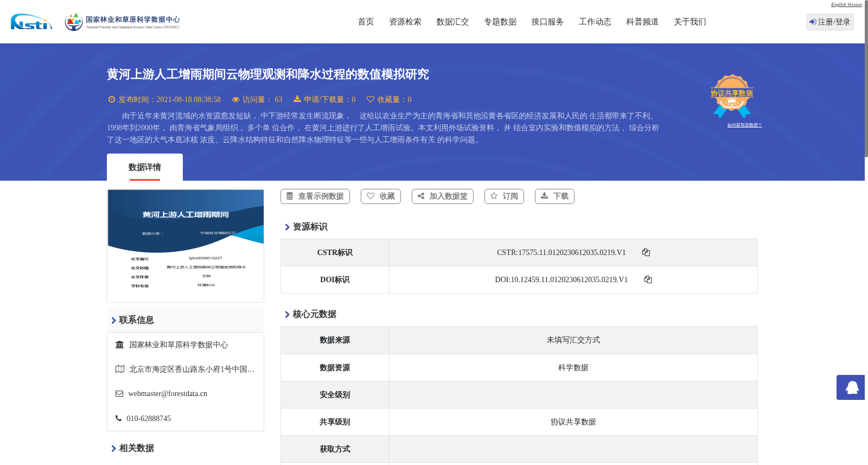Click the 安全级别 row label
The image size is (868, 465).
coord(335,395)
